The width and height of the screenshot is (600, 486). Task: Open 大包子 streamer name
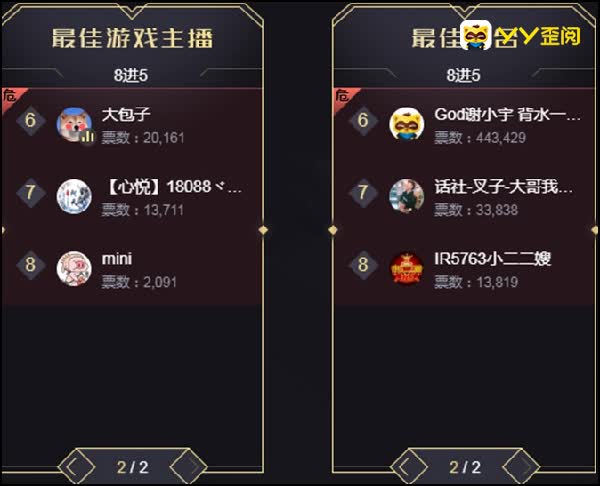pos(126,114)
